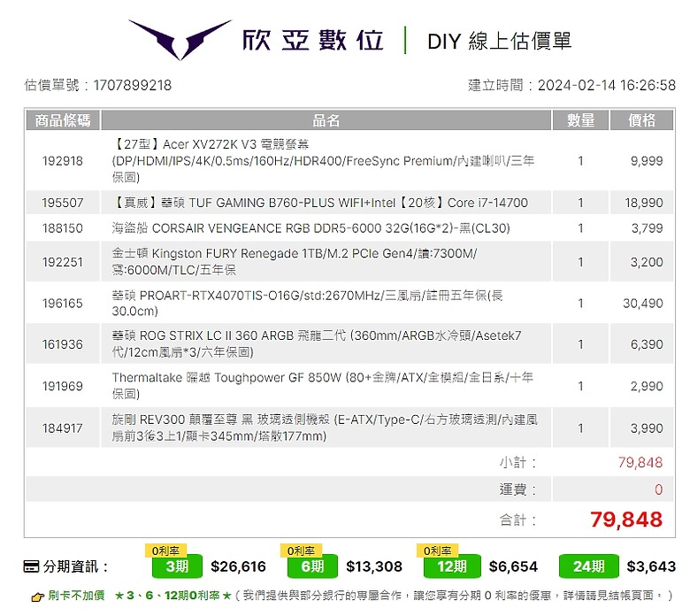Viewport: 690px width, 616px height.
Task: Click the Kingston FURY Renegade 1TB product name
Action: coord(294,262)
